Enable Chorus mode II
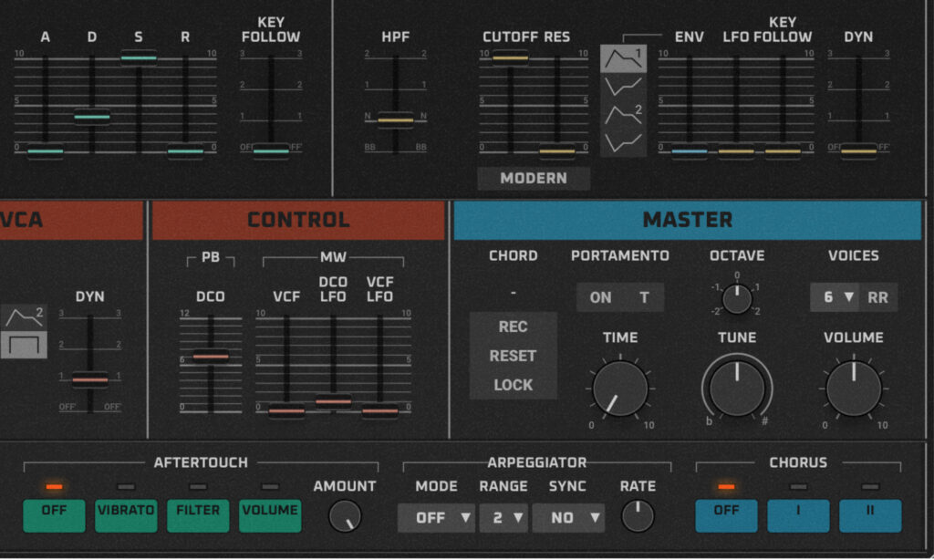Screen dimensions: 934x560 [870, 514]
